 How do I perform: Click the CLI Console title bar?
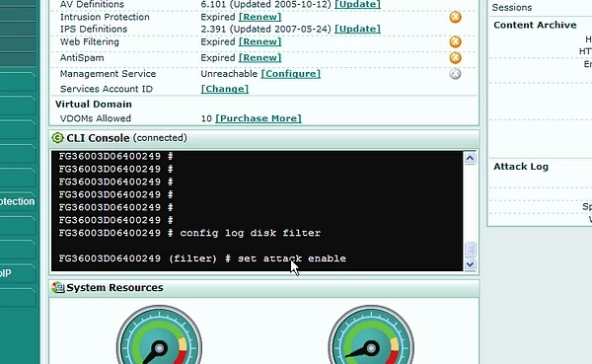pyautogui.click(x=264, y=138)
